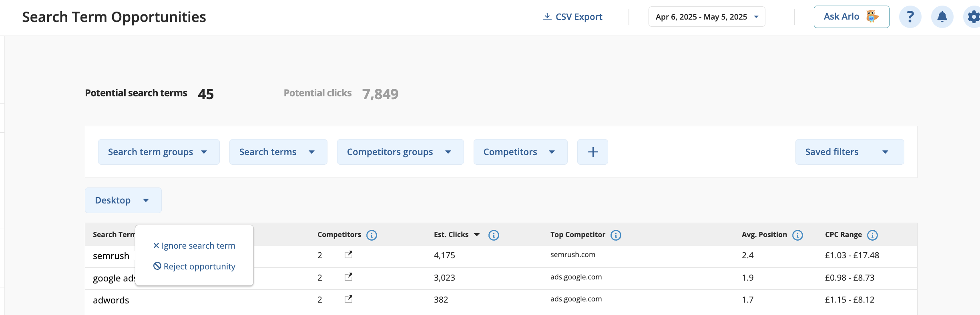
Task: Click the Top Competitor info icon
Action: click(616, 235)
